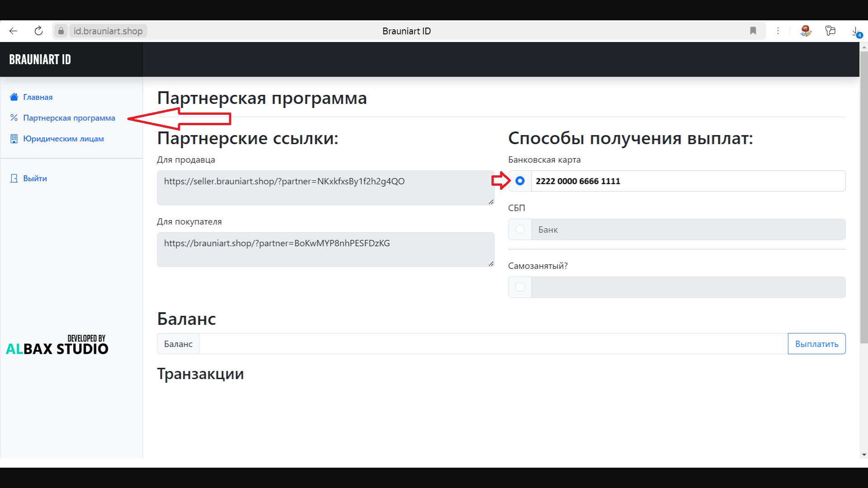Click the Для продавца label
This screenshot has width=868, height=488.
(186, 160)
